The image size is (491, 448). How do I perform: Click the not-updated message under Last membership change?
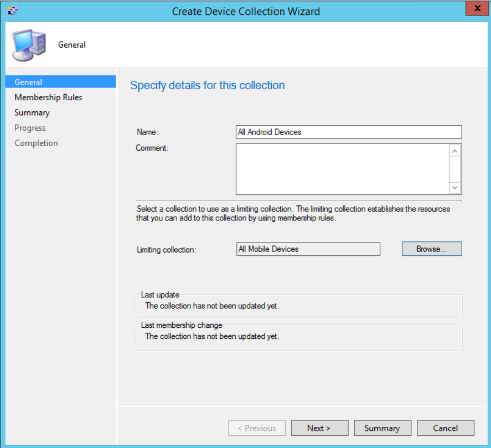pyautogui.click(x=212, y=336)
